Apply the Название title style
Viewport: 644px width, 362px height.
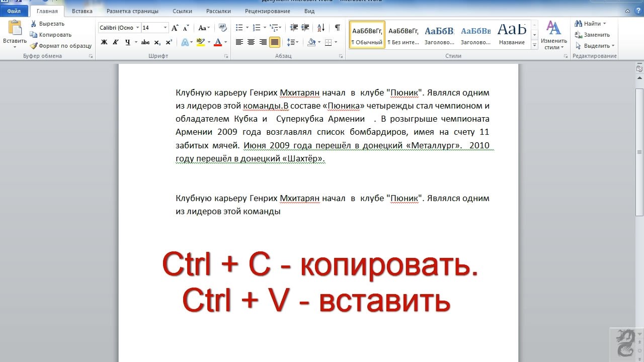click(512, 35)
